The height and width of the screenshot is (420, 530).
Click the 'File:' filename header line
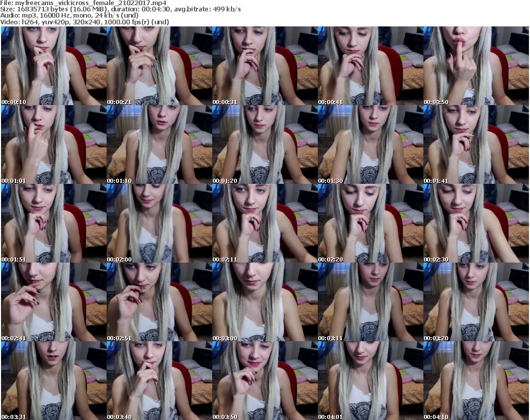point(83,3)
